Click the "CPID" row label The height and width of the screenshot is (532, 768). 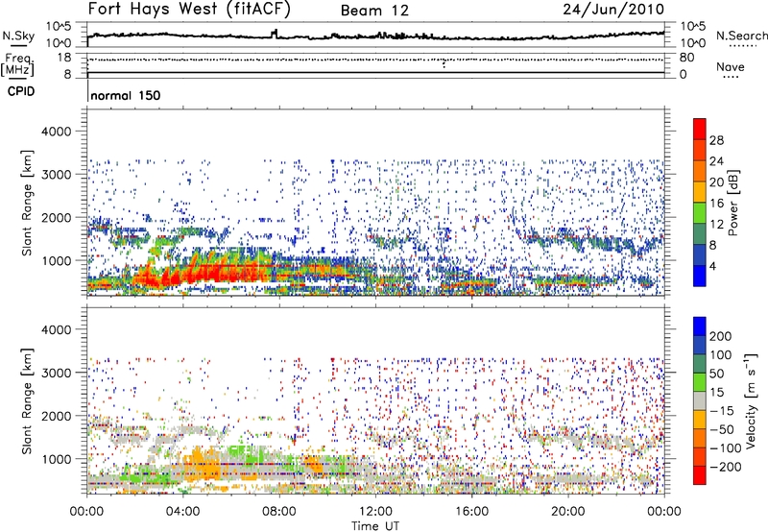point(21,91)
